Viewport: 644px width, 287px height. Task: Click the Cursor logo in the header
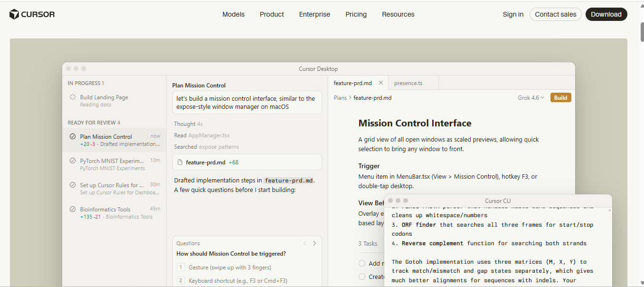[x=32, y=14]
